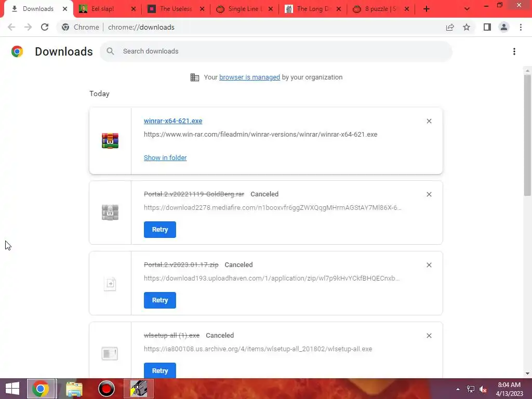Image resolution: width=532 pixels, height=399 pixels.
Task: Click Chrome in the taskbar
Action: click(41, 389)
